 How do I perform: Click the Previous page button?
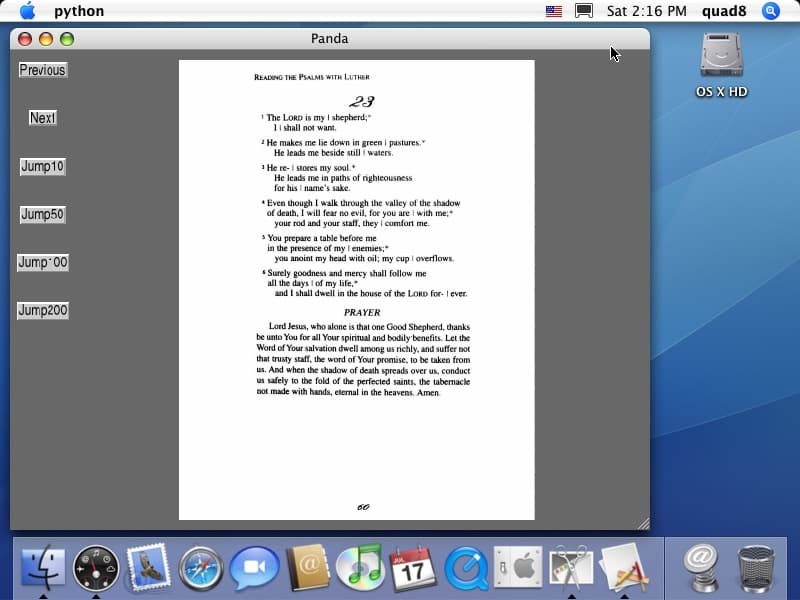click(42, 70)
